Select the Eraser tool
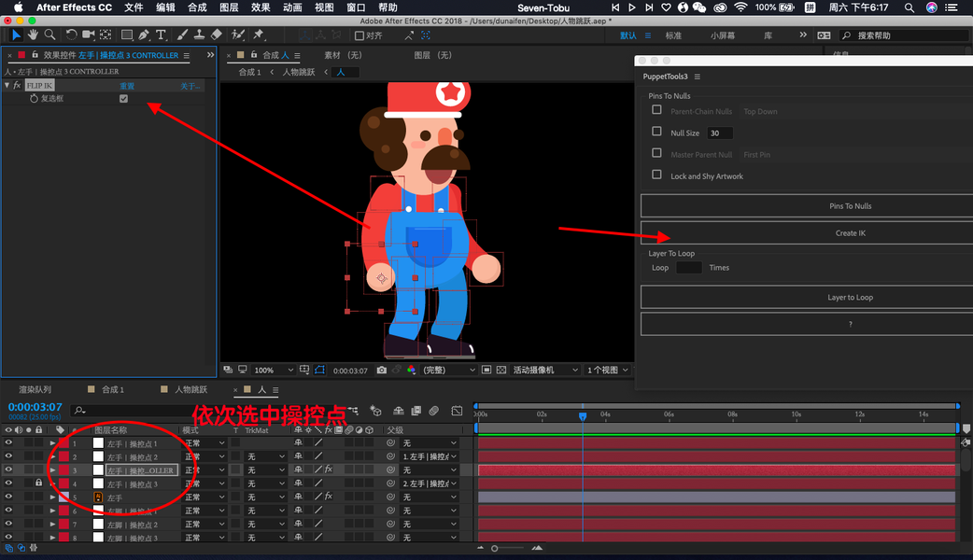Viewport: 973px width, 560px height. tap(216, 35)
